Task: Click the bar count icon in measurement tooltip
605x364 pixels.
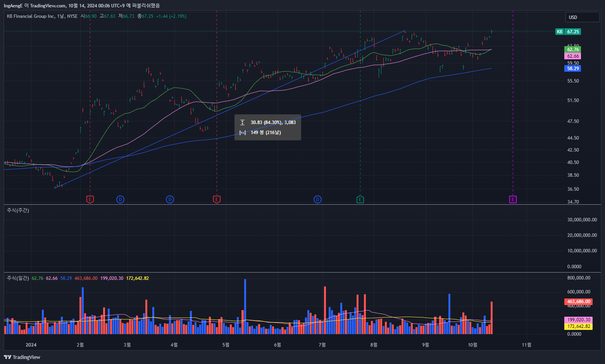Action: tap(243, 133)
